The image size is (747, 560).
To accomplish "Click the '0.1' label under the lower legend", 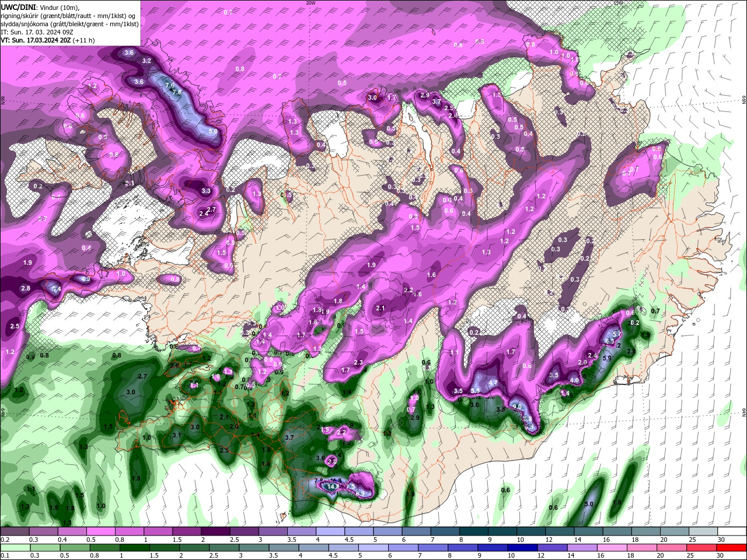I will [x=5, y=556].
